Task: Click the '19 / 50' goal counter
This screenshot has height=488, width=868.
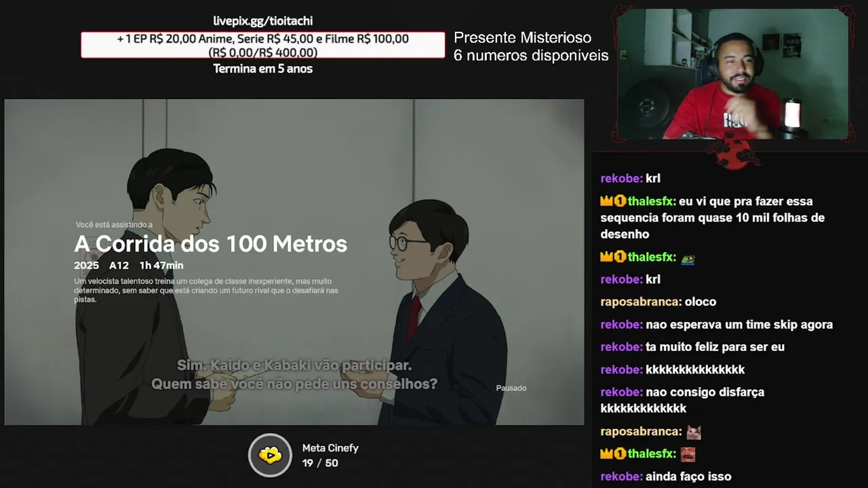Action: point(320,464)
